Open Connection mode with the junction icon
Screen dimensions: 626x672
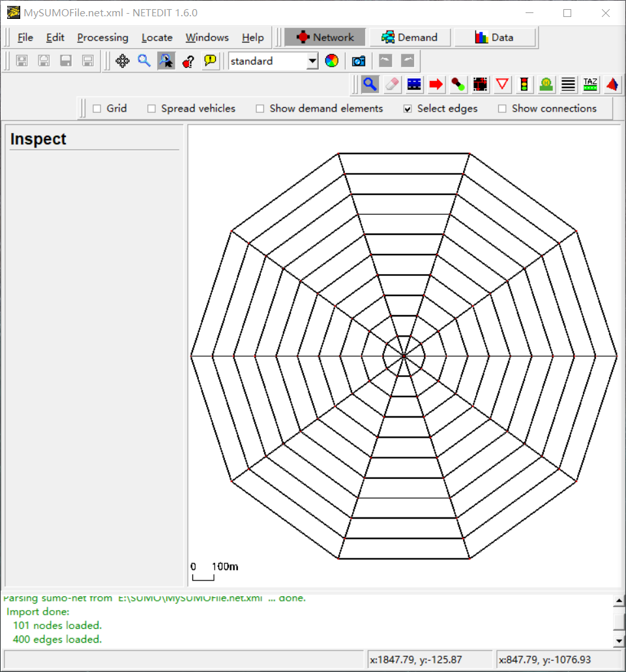pos(480,84)
